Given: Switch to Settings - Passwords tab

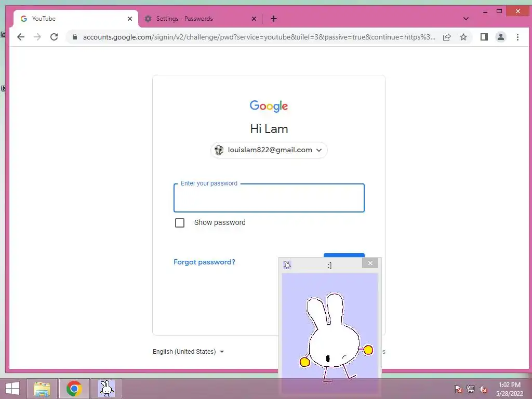Looking at the screenshot, I should coord(200,19).
